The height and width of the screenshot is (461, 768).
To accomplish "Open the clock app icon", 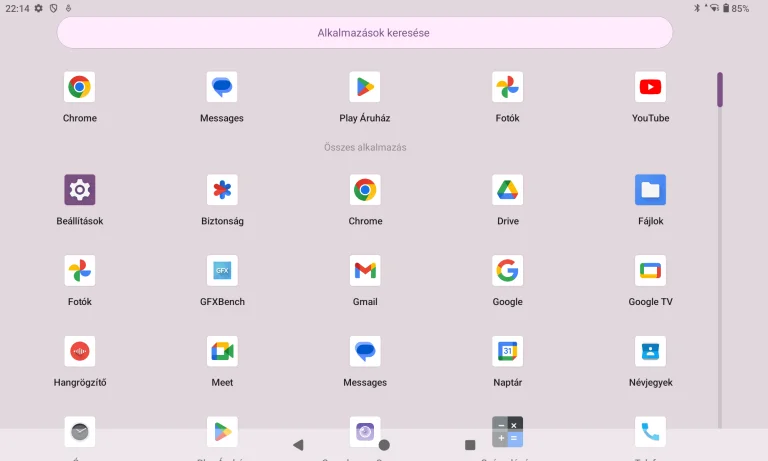I will coord(79,432).
